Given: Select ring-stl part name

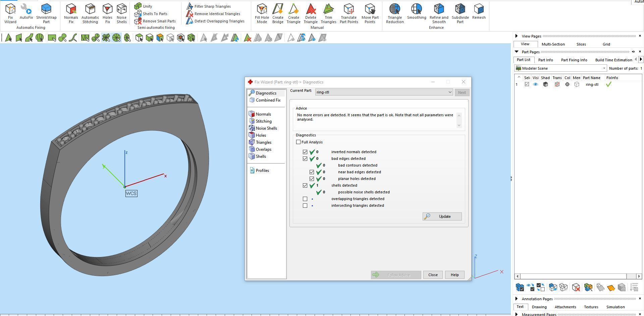Looking at the screenshot, I should pyautogui.click(x=592, y=84).
